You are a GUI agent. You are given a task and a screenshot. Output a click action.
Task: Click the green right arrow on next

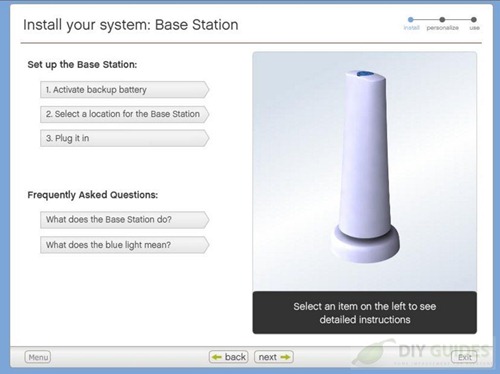click(x=285, y=357)
